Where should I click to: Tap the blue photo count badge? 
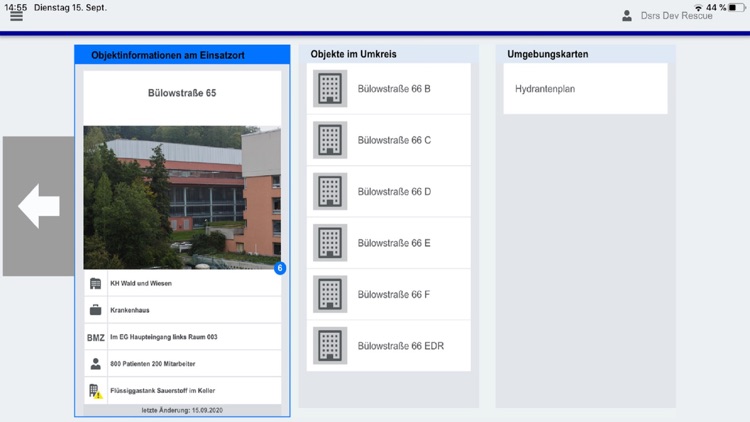click(x=280, y=268)
